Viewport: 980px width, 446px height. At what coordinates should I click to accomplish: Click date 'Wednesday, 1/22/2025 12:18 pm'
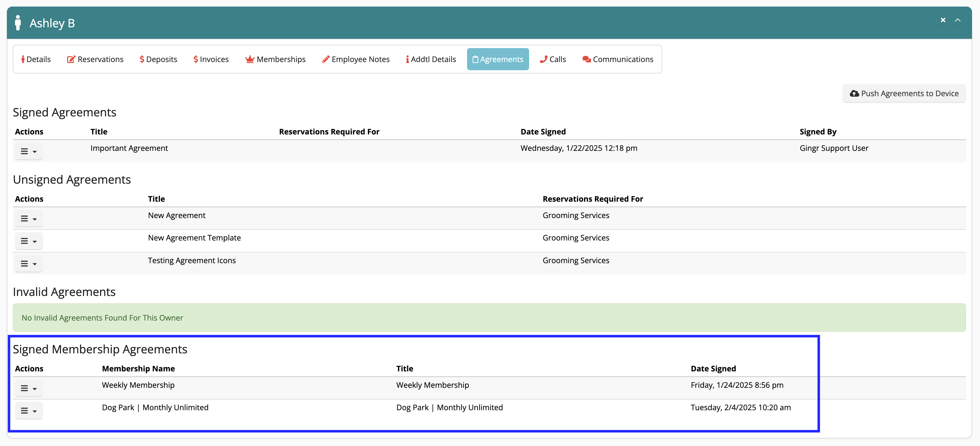pyautogui.click(x=579, y=148)
